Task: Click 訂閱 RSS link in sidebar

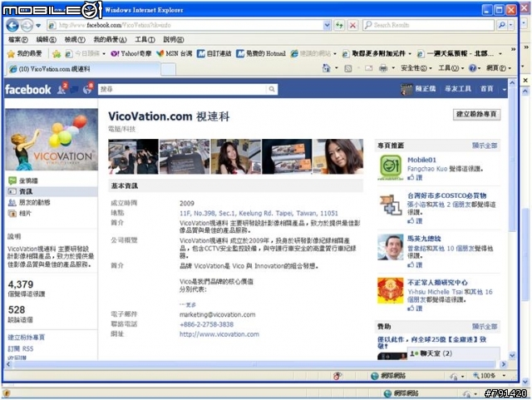Action: click(x=21, y=348)
